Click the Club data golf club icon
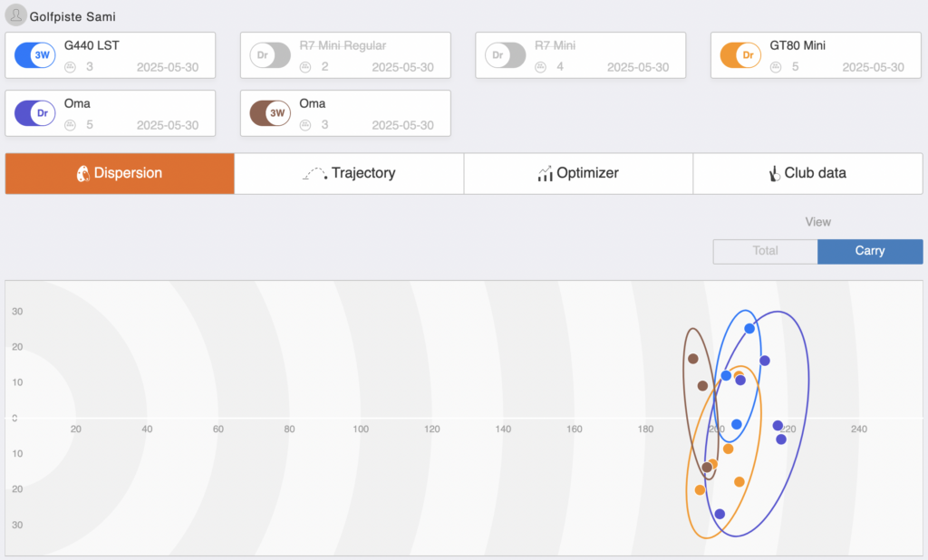928x560 pixels. (x=774, y=173)
